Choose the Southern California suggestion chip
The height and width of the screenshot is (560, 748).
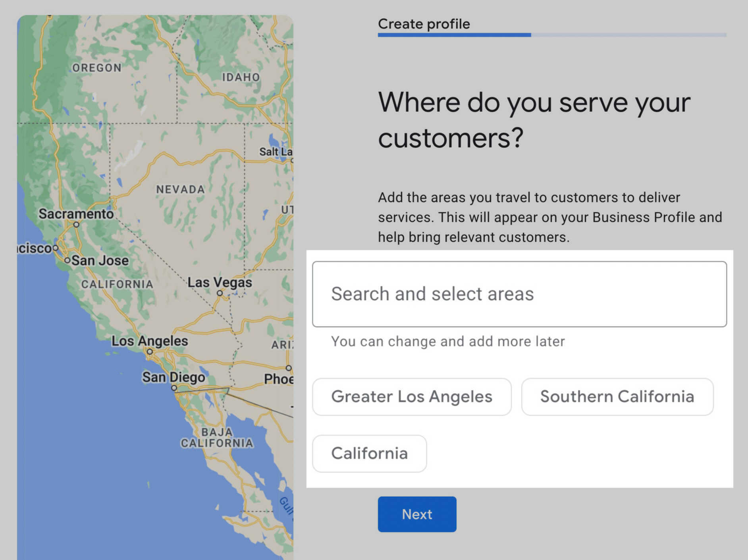coord(617,397)
